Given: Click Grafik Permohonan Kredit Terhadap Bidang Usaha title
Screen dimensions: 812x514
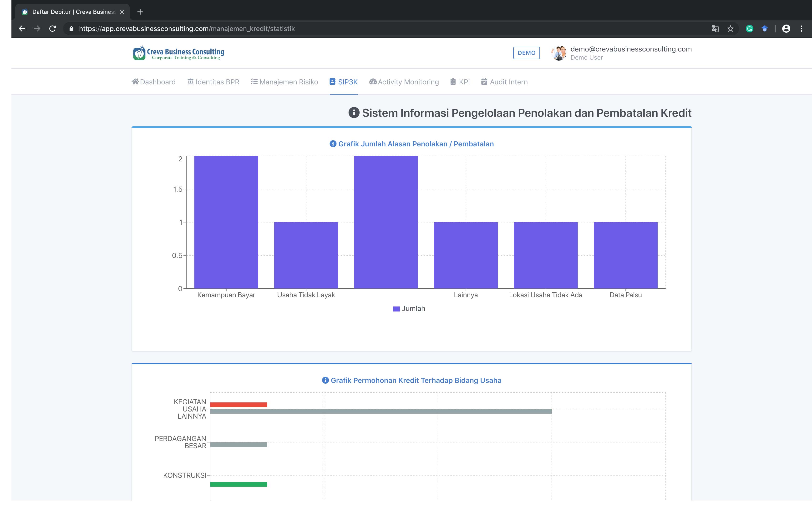Looking at the screenshot, I should 416,381.
